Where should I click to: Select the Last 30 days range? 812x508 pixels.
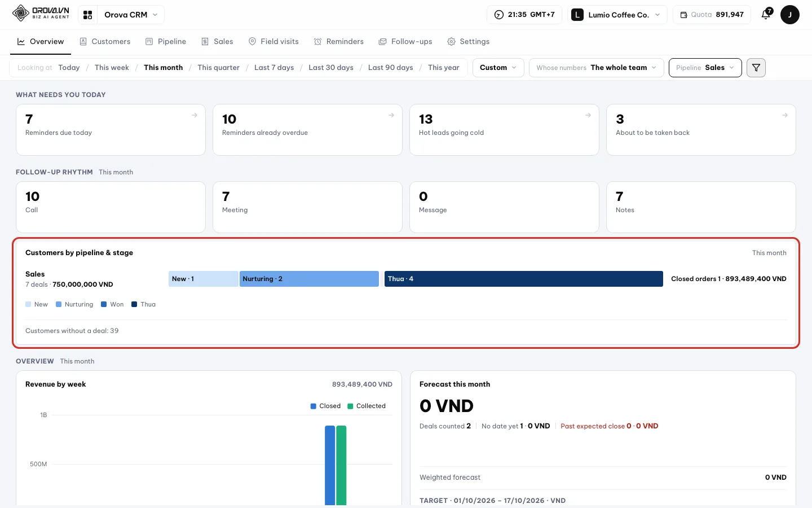[331, 68]
